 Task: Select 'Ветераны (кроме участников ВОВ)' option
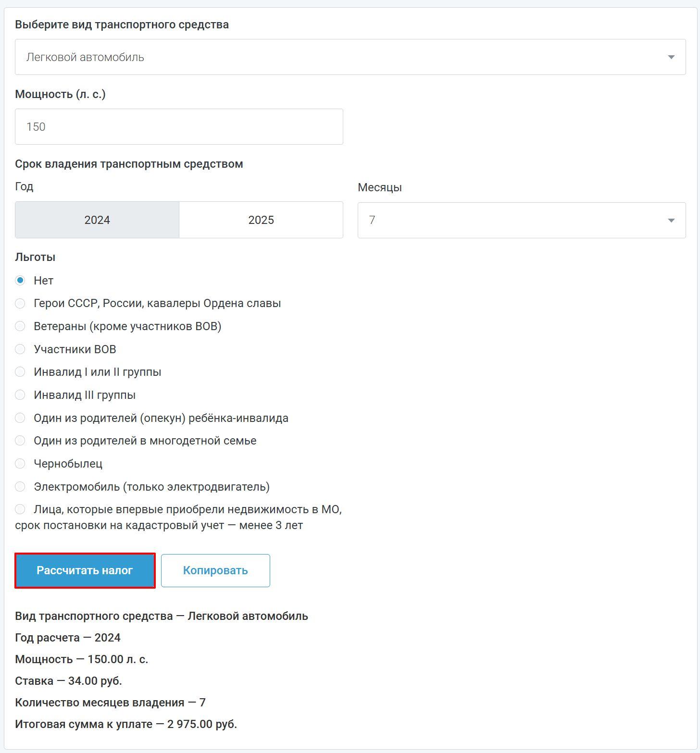(x=20, y=326)
